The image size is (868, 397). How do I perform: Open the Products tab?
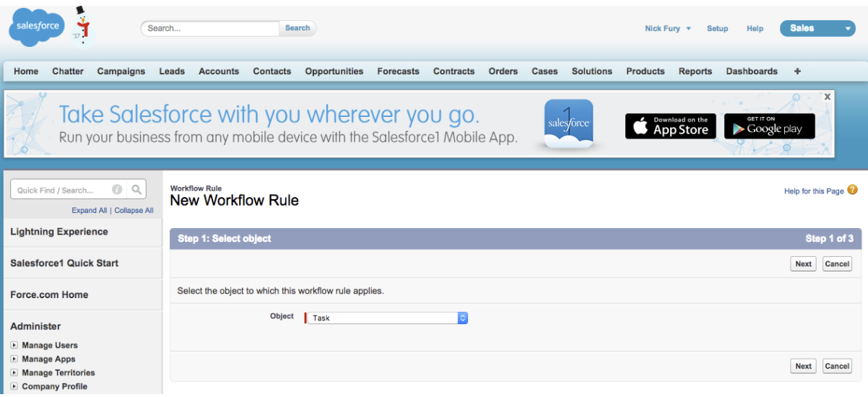646,71
